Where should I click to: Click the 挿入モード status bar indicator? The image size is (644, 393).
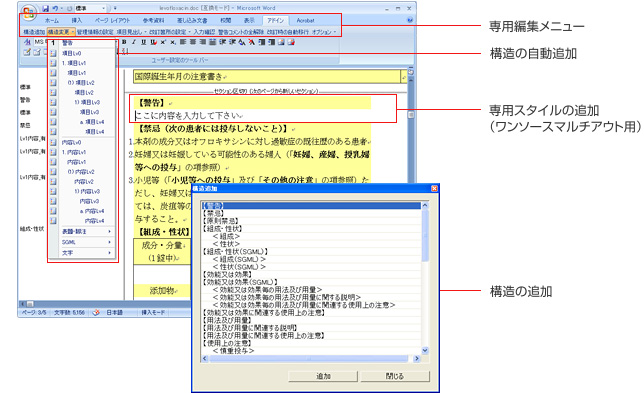(x=153, y=313)
